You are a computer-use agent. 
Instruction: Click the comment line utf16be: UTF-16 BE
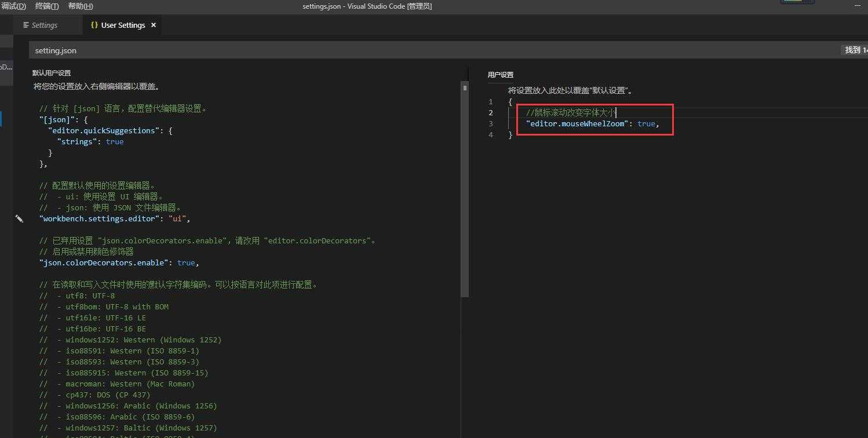[93, 329]
